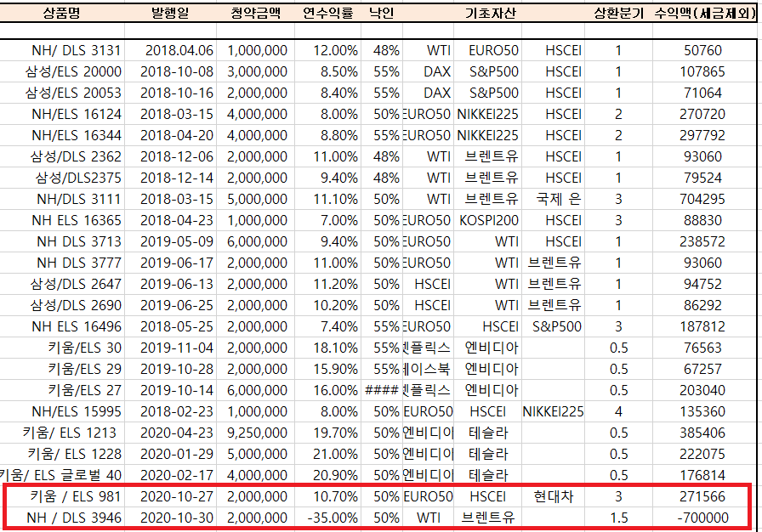Click the cell NH/ELS 16124
Viewport: 762px width, 532px height.
click(x=62, y=115)
